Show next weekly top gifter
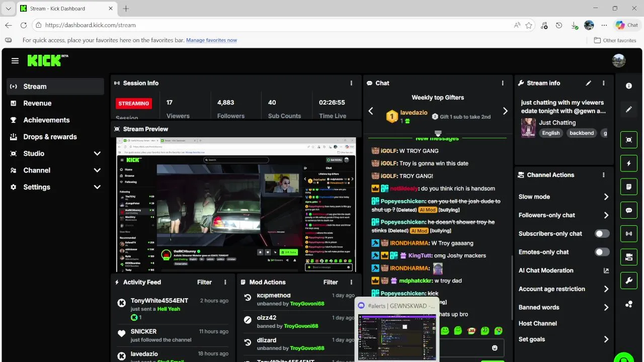 505,111
